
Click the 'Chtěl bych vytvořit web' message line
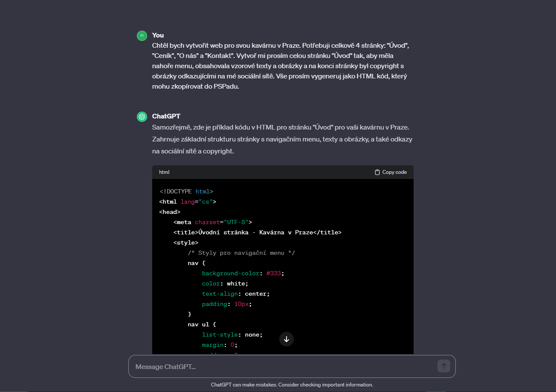click(x=281, y=45)
